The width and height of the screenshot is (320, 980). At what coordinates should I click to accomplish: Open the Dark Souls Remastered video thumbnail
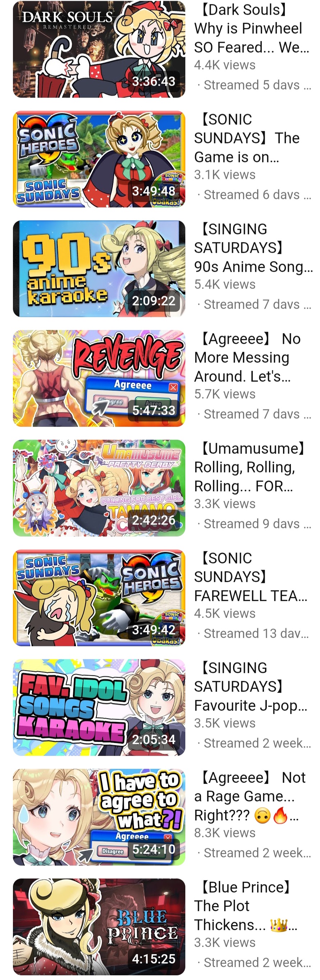coord(99,49)
